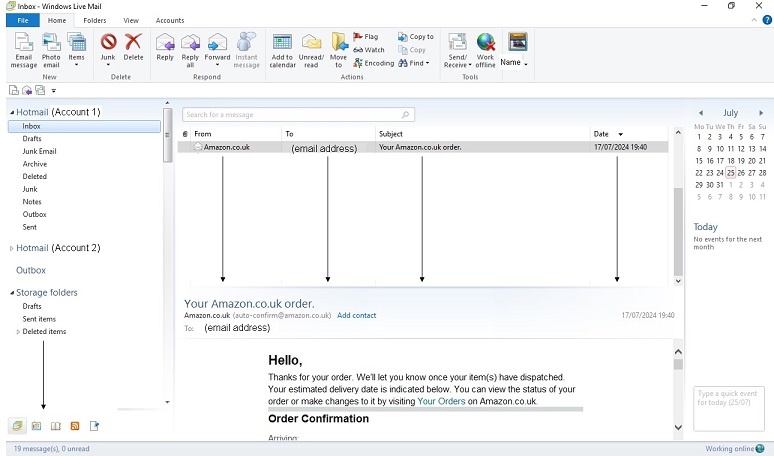Click the Working online status icon

tap(761, 449)
